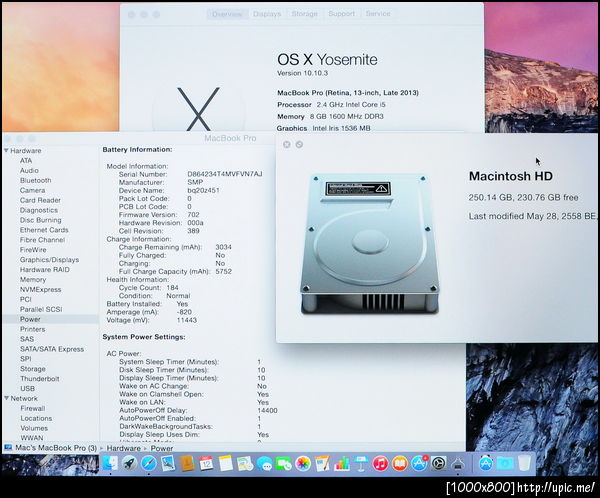Select NVMExpress in the sidebar
The image size is (600, 498).
41,289
